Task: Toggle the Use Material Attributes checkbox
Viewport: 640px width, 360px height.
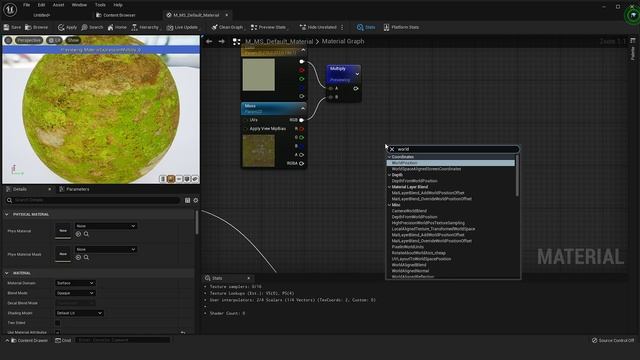Action: pyautogui.click(x=58, y=333)
